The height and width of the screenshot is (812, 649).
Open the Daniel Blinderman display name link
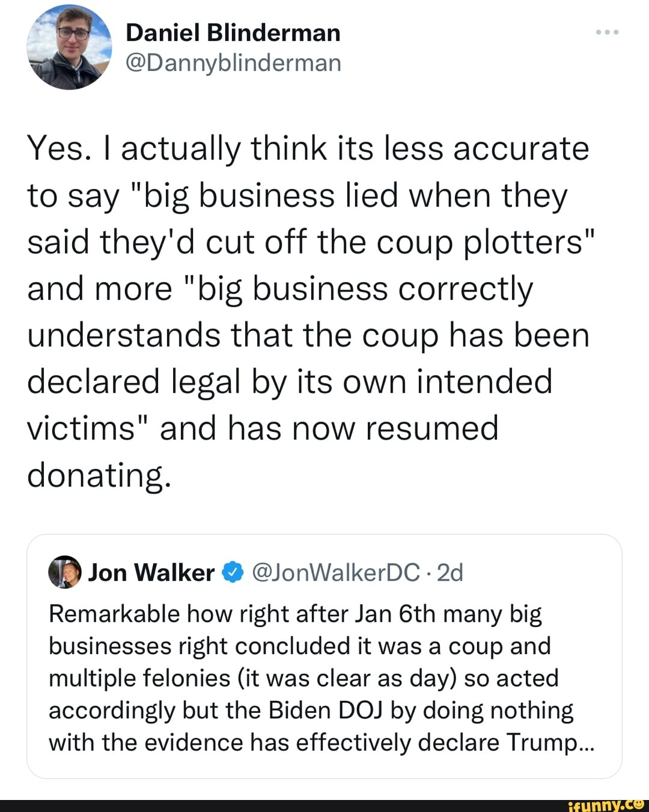233,32
